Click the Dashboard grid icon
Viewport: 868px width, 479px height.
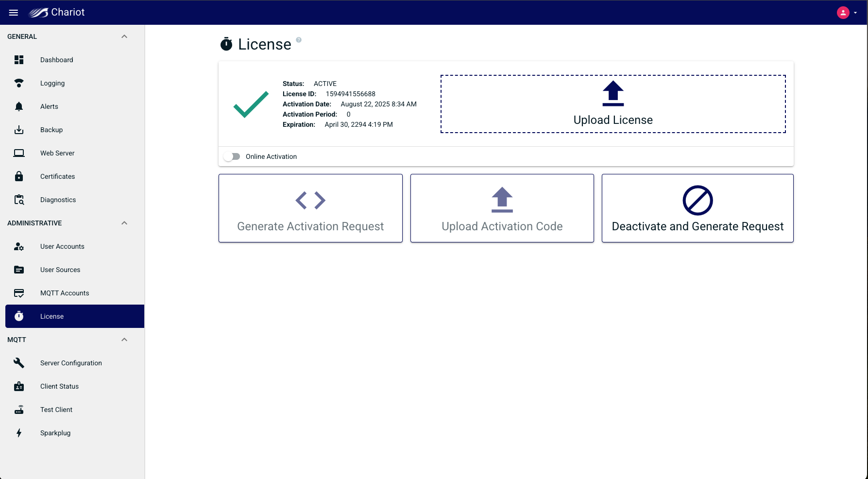pos(19,60)
